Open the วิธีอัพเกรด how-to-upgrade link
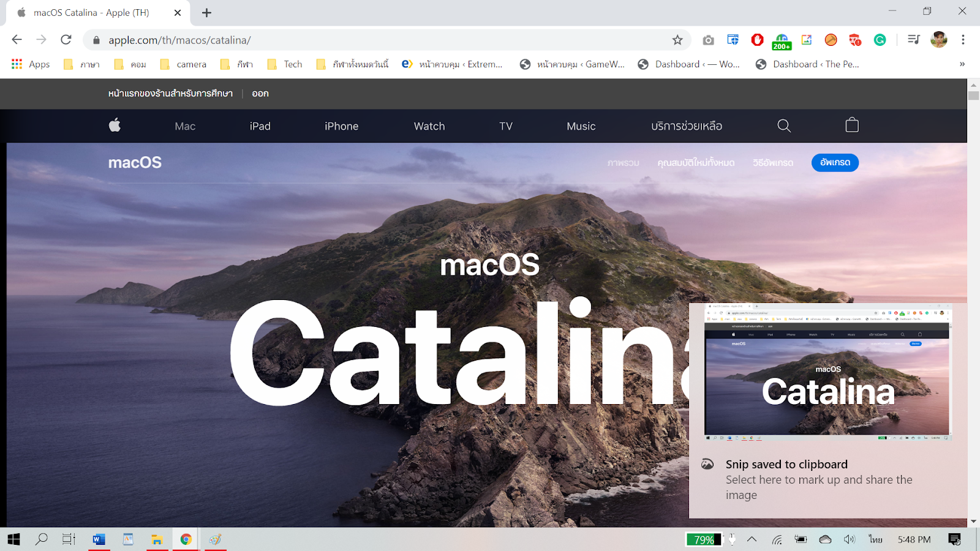This screenshot has width=980, height=551. pos(773,163)
